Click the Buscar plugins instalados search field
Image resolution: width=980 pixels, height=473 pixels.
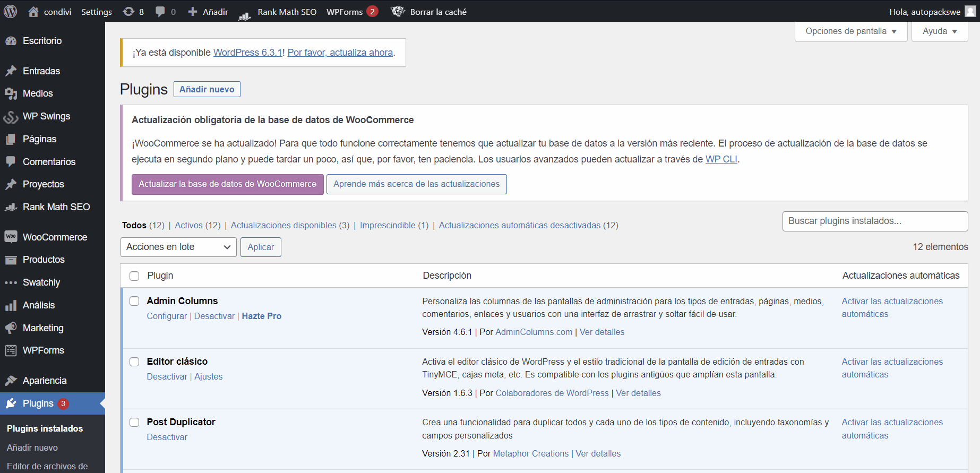[x=874, y=221]
